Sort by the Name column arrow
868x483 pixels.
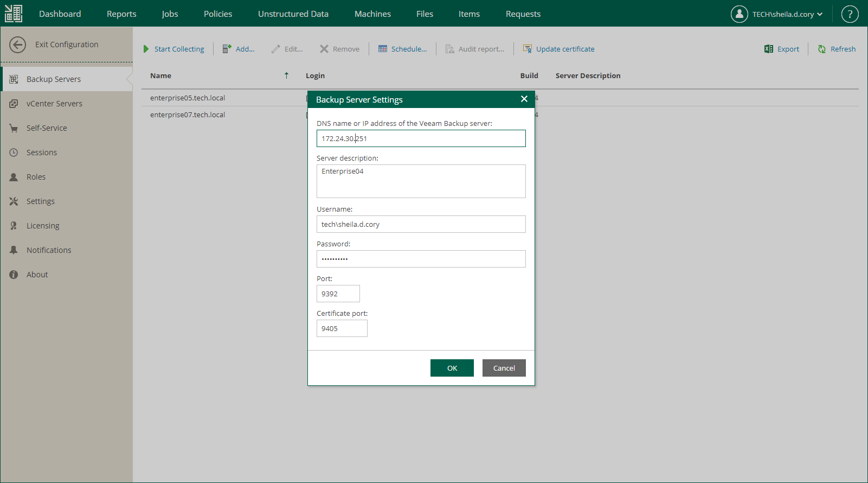286,75
